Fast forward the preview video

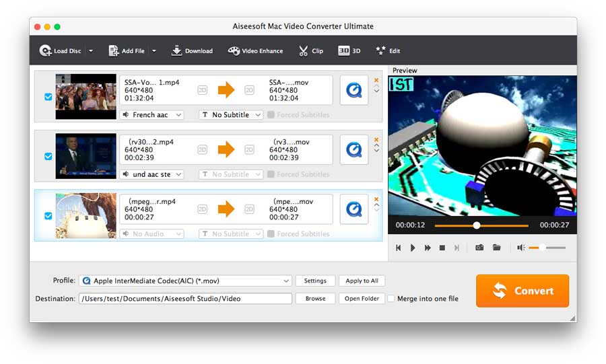[428, 248]
